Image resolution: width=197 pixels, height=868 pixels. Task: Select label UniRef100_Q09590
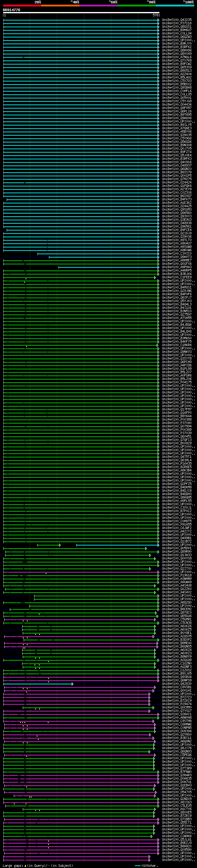[x=177, y=850]
